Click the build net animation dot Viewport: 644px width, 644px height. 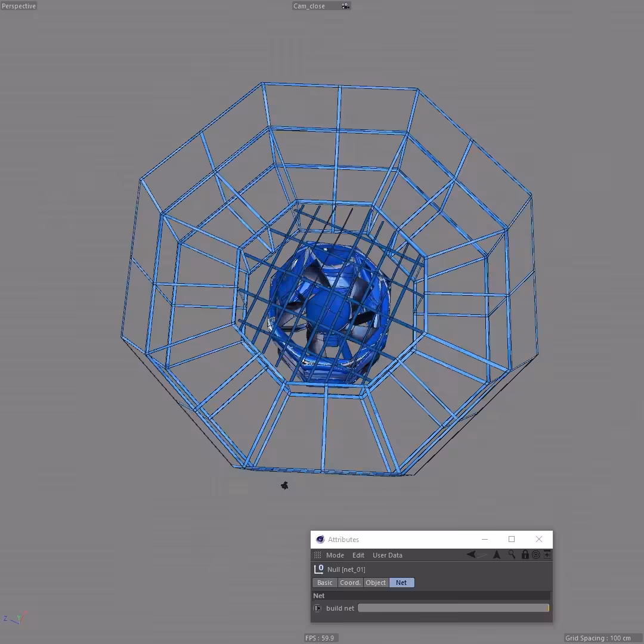pos(317,608)
